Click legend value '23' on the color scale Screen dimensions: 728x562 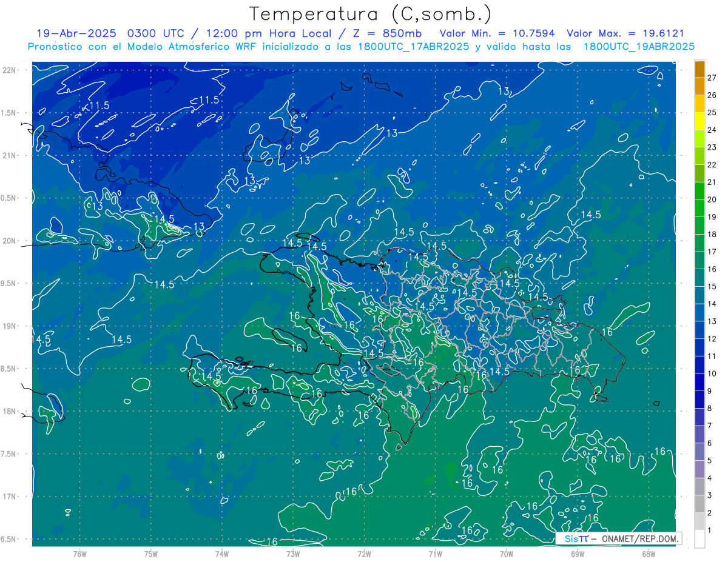[712, 147]
